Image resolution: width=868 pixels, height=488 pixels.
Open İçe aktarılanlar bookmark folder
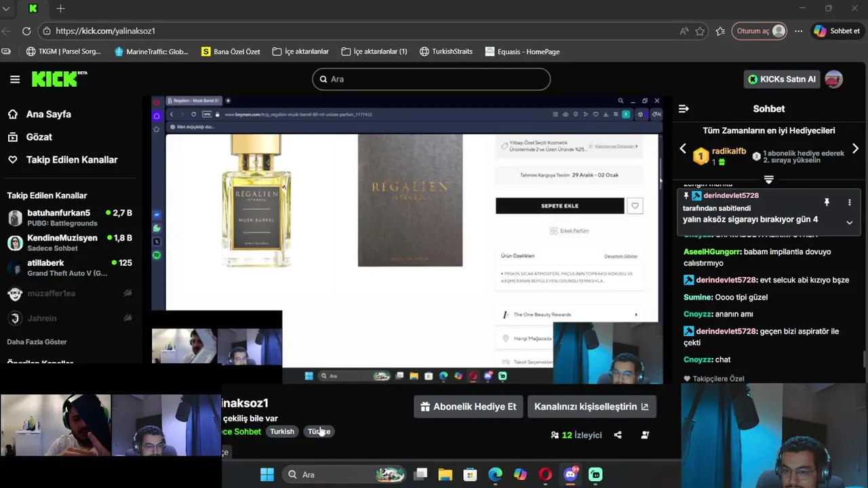[300, 52]
